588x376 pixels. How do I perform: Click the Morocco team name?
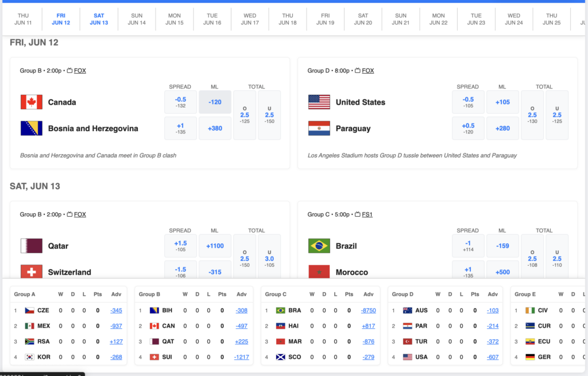coord(352,273)
